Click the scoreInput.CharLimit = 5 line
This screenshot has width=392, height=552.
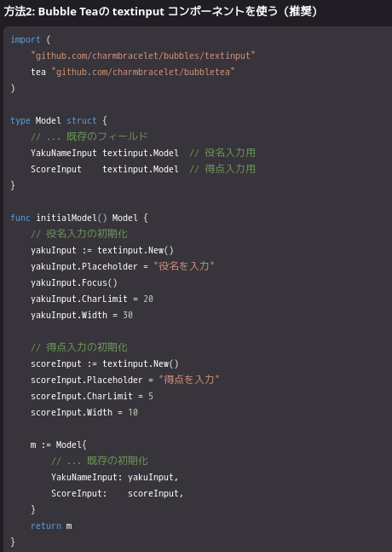[x=92, y=396]
